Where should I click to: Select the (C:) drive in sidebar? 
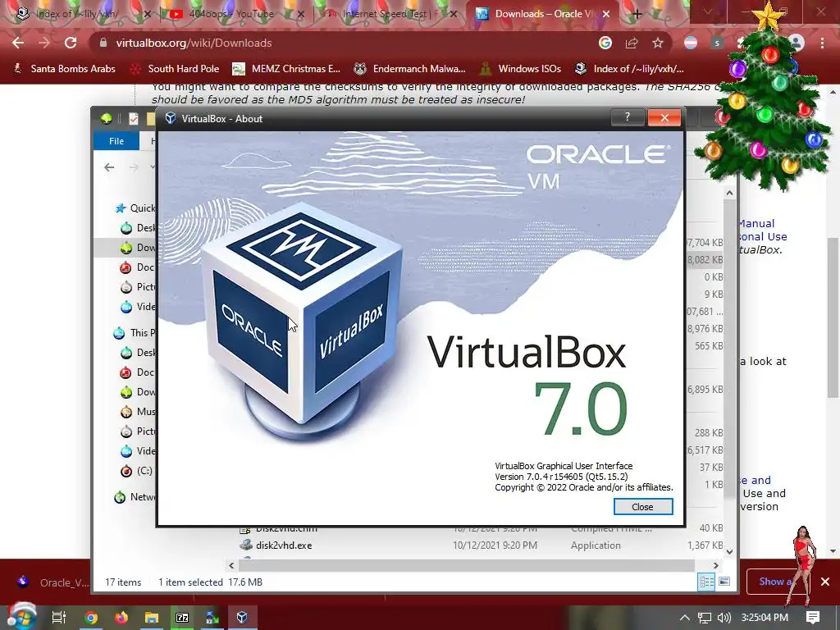[136, 471]
